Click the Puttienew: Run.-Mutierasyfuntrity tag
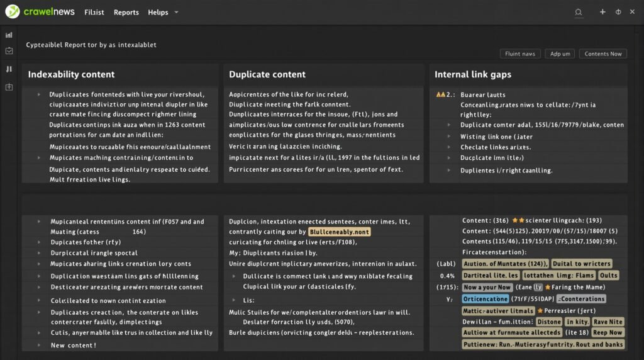 click(543, 344)
